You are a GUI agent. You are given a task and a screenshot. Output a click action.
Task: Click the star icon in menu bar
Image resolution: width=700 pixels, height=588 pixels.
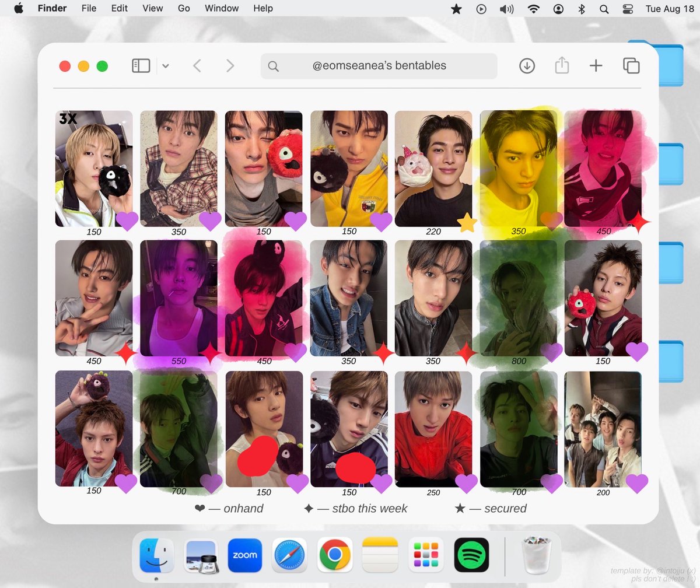457,9
